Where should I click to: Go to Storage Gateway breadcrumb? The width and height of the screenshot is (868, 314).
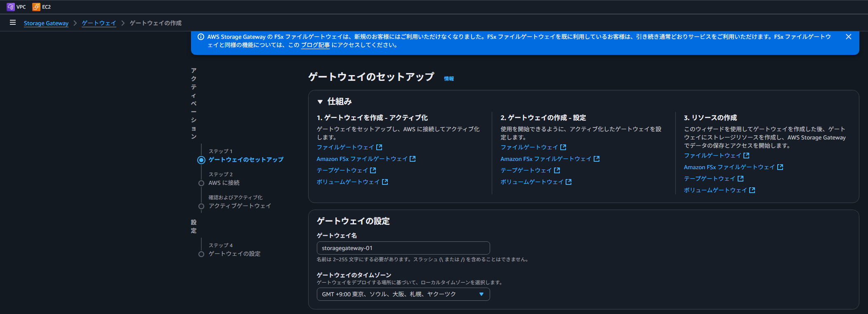click(46, 23)
